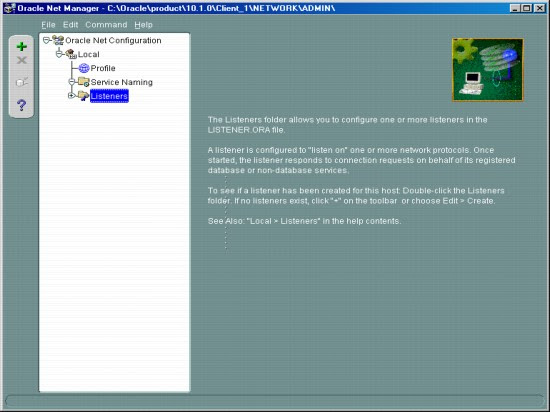Click the green plus Create toolbar icon
Viewport: 550px width, 412px height.
tap(22, 46)
